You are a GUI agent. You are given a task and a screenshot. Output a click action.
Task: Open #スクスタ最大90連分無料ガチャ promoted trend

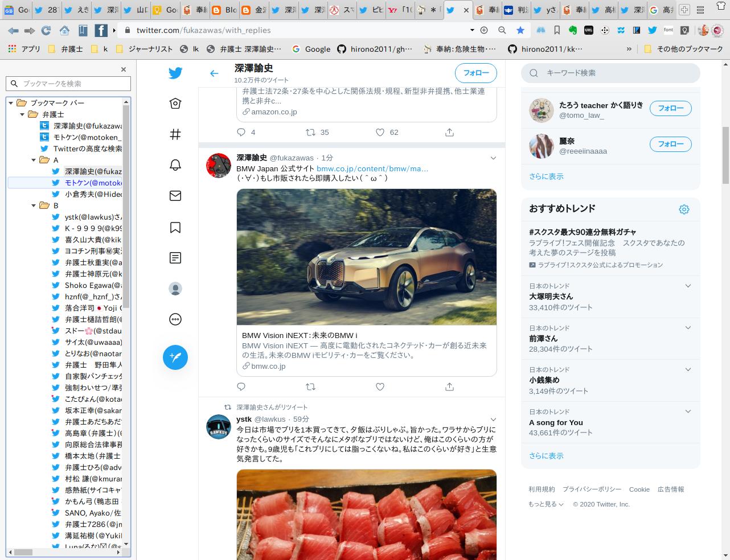583,232
